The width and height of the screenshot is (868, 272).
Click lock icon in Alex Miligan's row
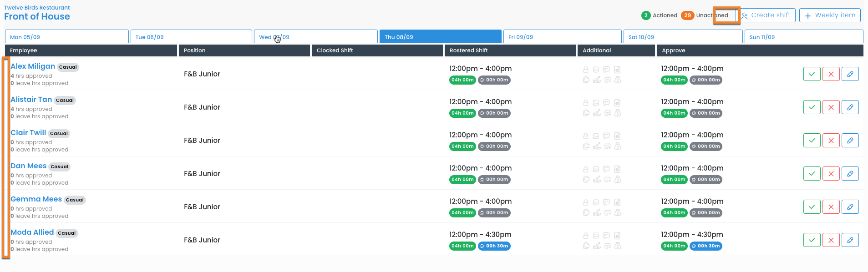click(x=586, y=70)
